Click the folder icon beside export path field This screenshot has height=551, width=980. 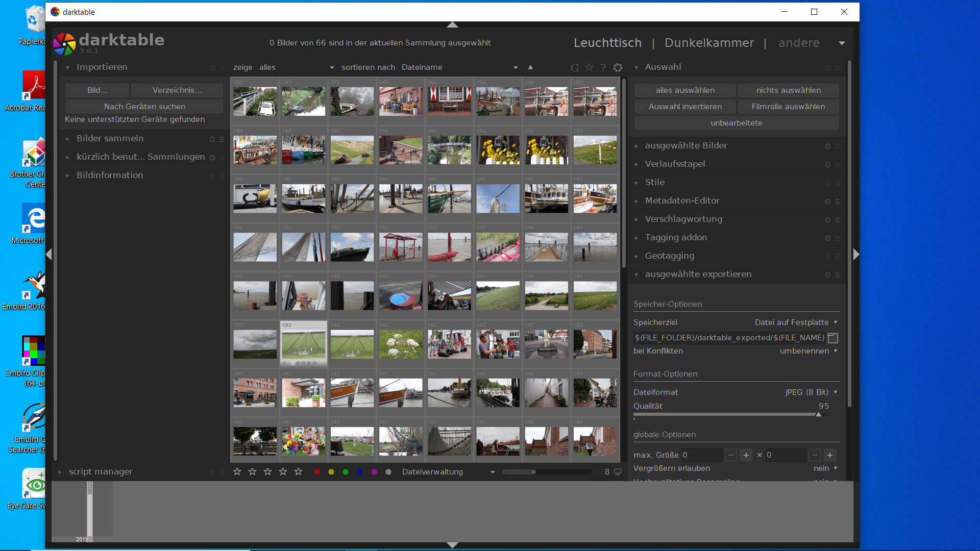point(833,338)
